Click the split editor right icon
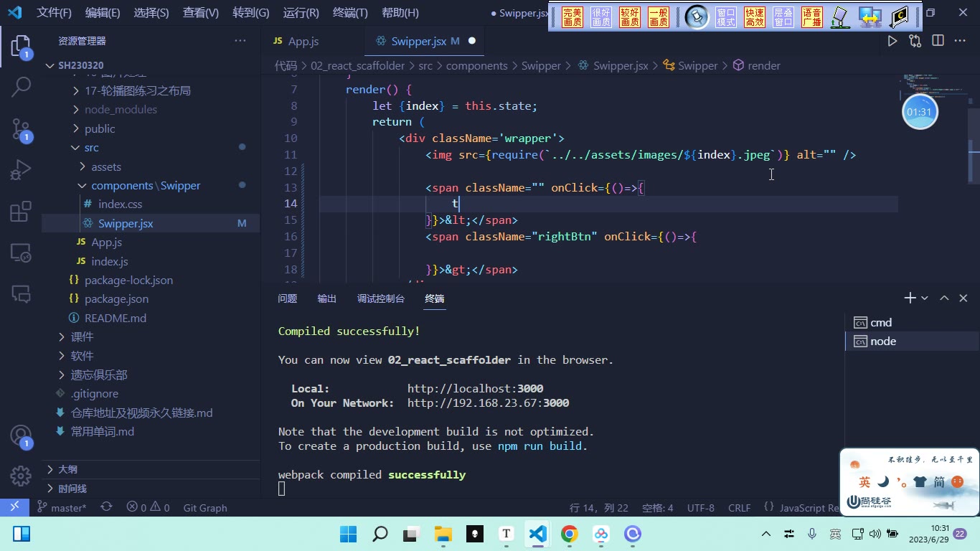980x551 pixels. point(938,41)
